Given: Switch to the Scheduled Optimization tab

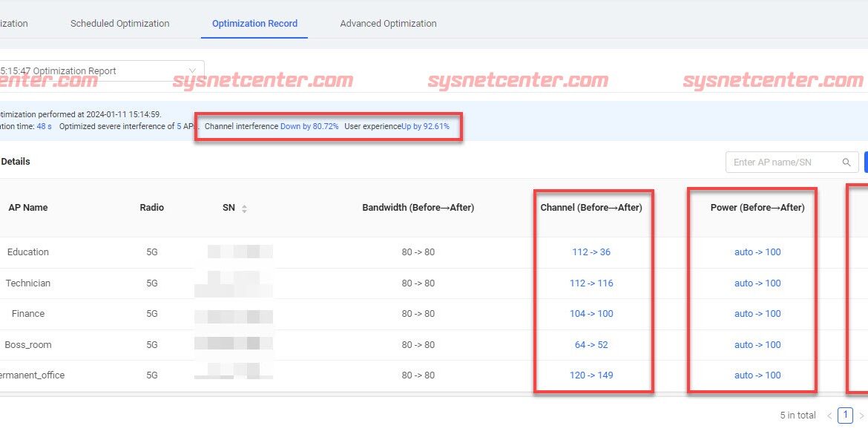Looking at the screenshot, I should (119, 23).
